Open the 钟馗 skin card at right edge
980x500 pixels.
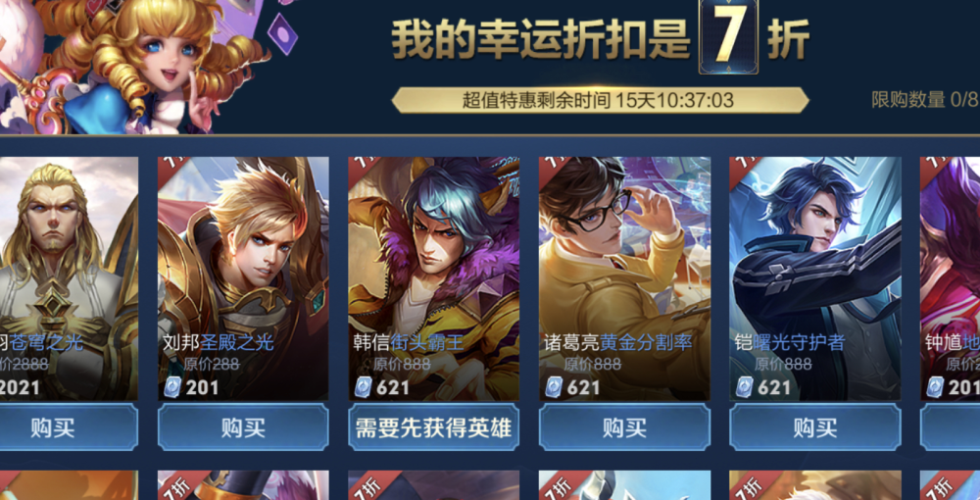tap(950, 278)
